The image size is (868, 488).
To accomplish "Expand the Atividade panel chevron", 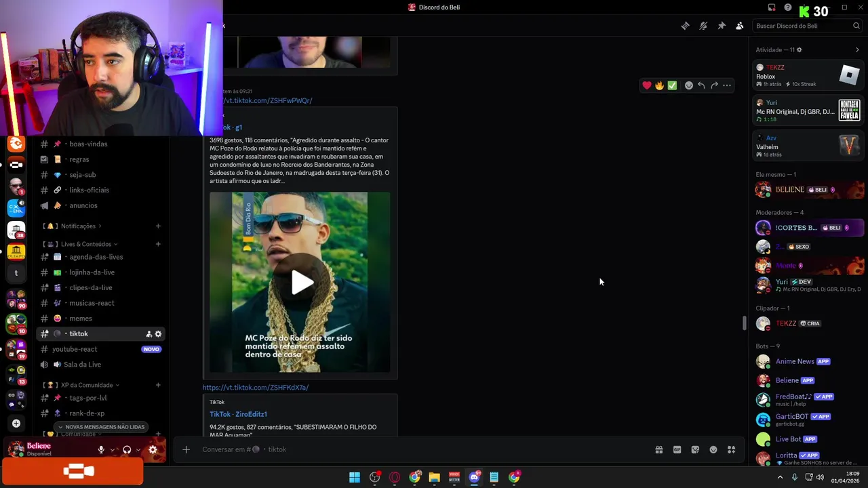I will [x=857, y=50].
